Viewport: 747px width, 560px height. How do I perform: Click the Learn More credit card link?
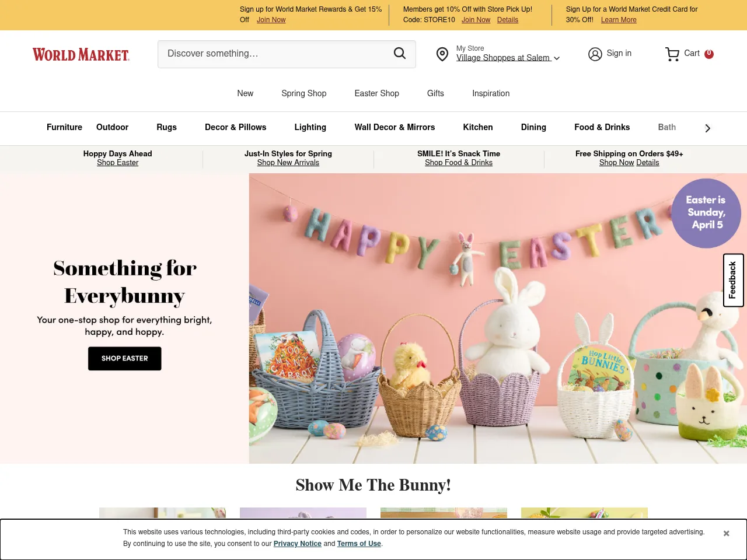[619, 20]
